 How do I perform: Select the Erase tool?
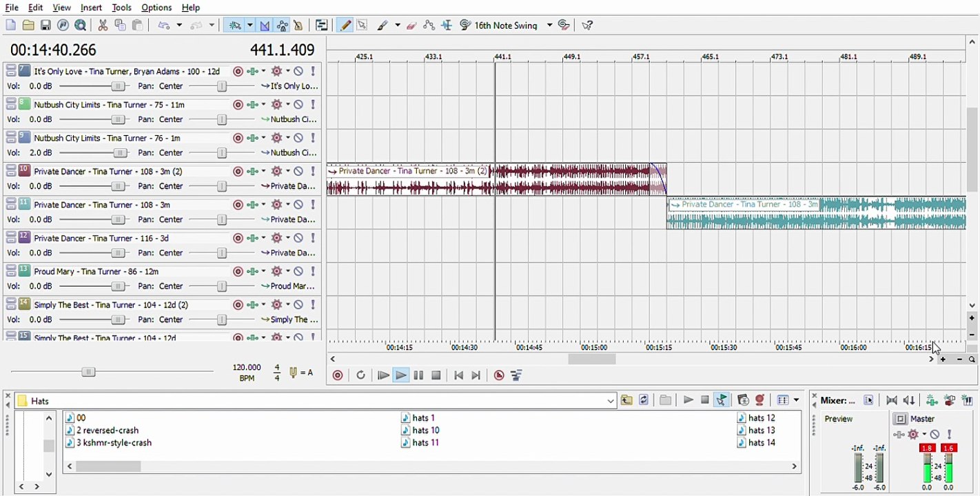click(411, 25)
